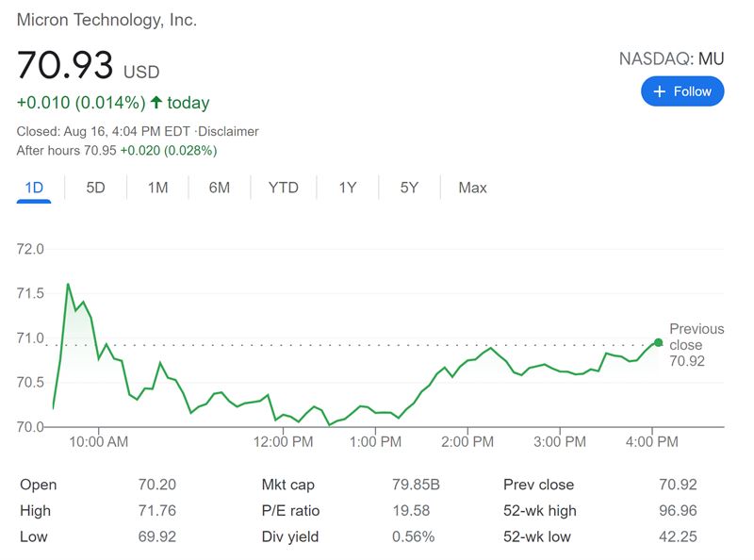Click the 70.5 y-axis label
This screenshot has width=754, height=560.
[x=30, y=383]
